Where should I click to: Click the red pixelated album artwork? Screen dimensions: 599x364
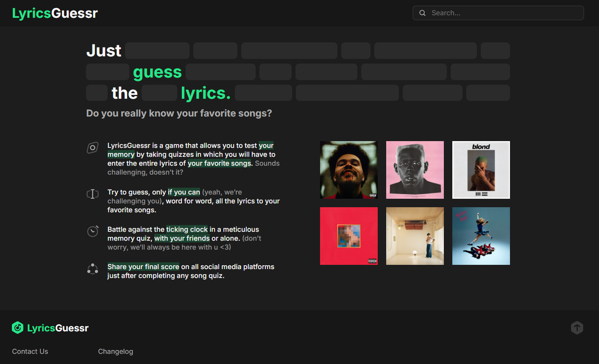tap(348, 236)
